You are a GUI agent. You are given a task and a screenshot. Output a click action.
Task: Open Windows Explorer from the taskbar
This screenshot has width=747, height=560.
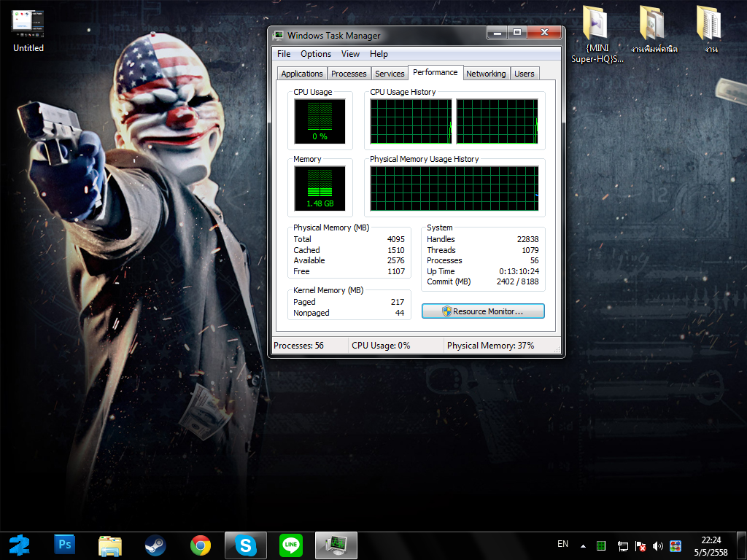110,545
